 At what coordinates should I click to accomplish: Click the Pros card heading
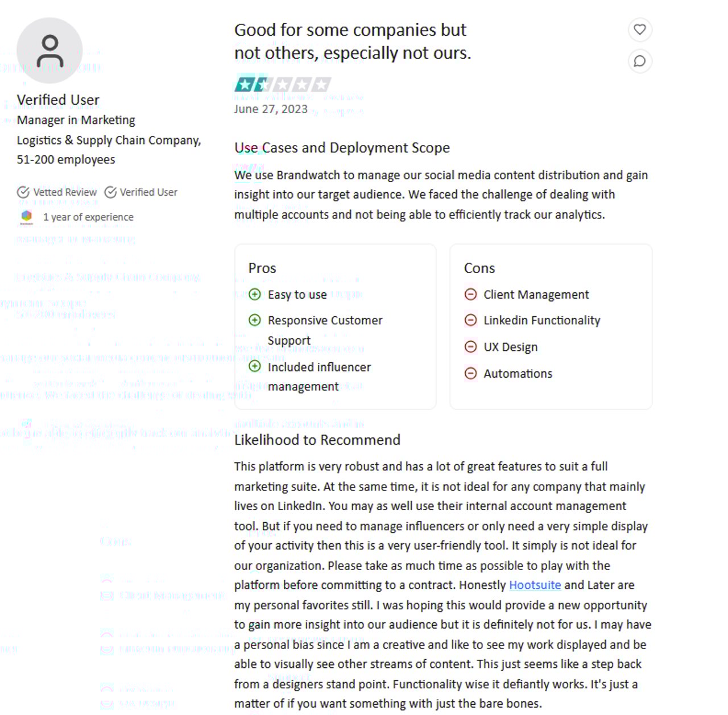[262, 268]
